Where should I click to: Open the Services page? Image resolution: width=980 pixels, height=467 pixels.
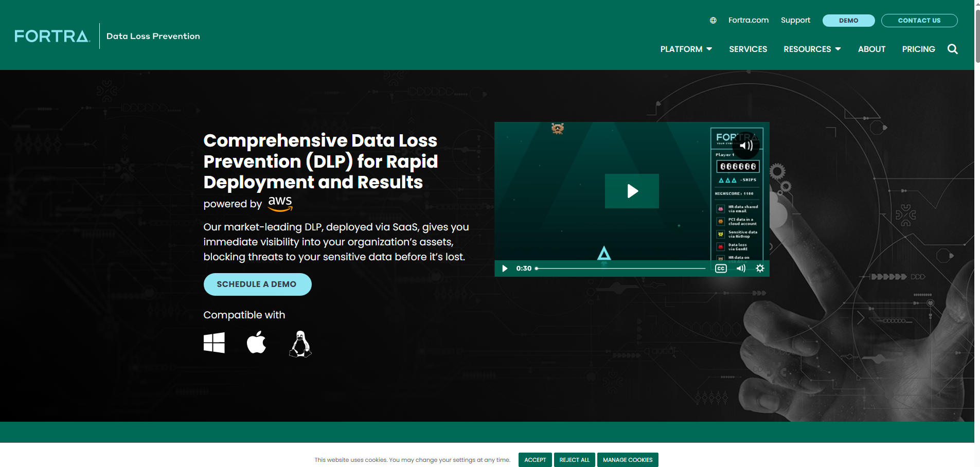(748, 49)
